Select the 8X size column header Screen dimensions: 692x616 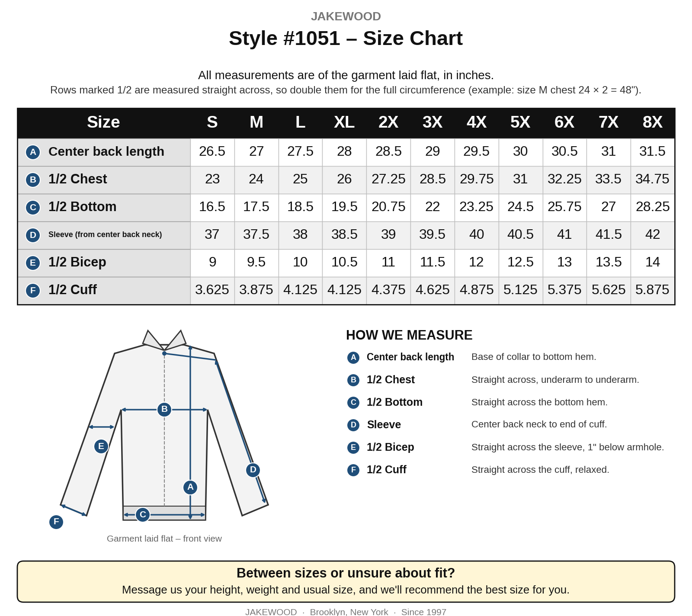click(653, 122)
